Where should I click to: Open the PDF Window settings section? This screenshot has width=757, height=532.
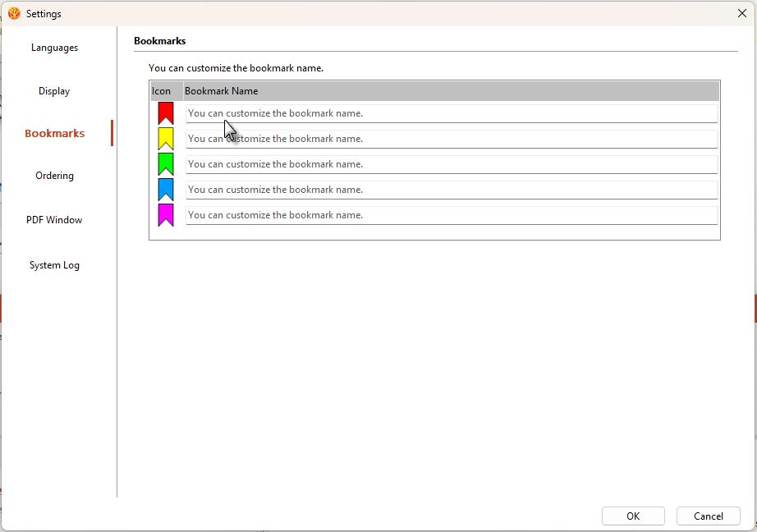click(x=54, y=220)
